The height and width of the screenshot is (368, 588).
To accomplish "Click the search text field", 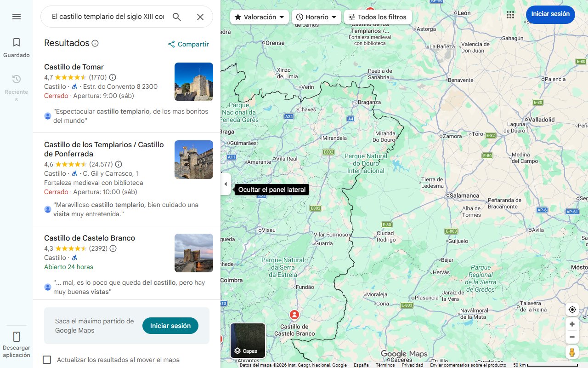I will 107,17.
